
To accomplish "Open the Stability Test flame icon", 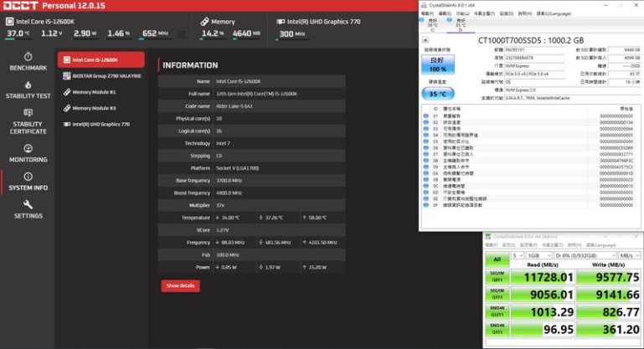I will 28,85.
